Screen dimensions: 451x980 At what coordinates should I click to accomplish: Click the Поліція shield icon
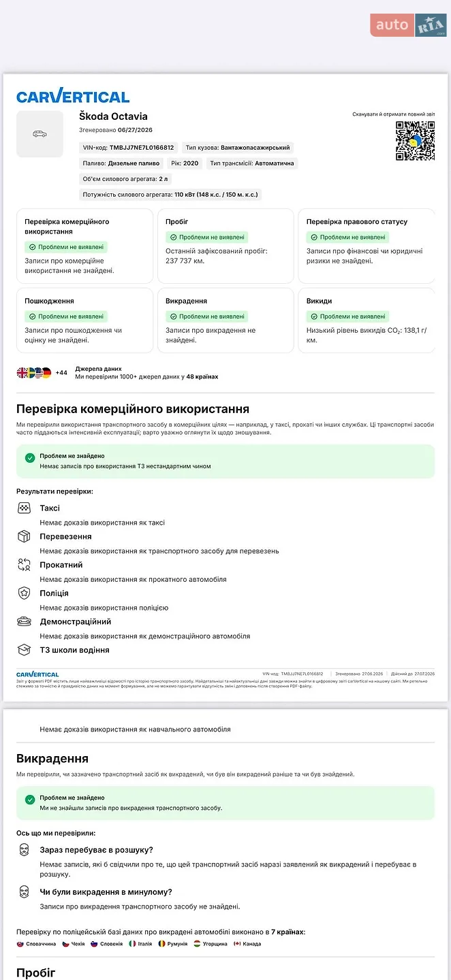pyautogui.click(x=25, y=593)
